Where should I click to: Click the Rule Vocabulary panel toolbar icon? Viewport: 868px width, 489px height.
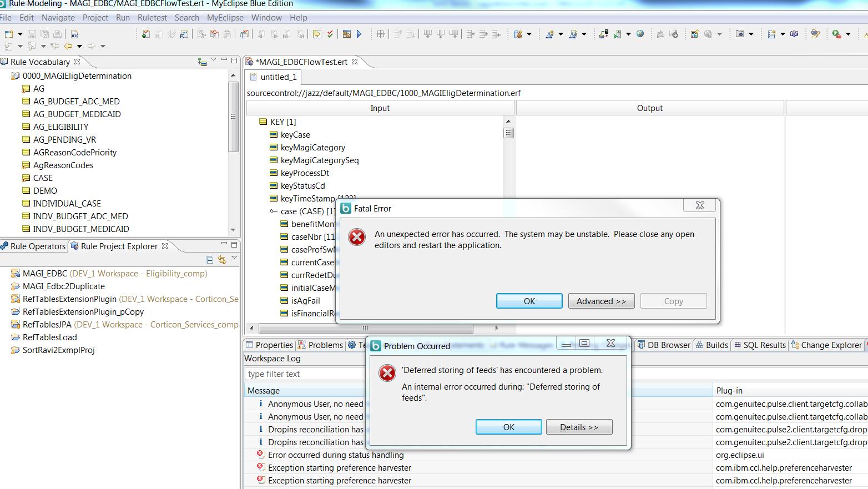tap(202, 62)
